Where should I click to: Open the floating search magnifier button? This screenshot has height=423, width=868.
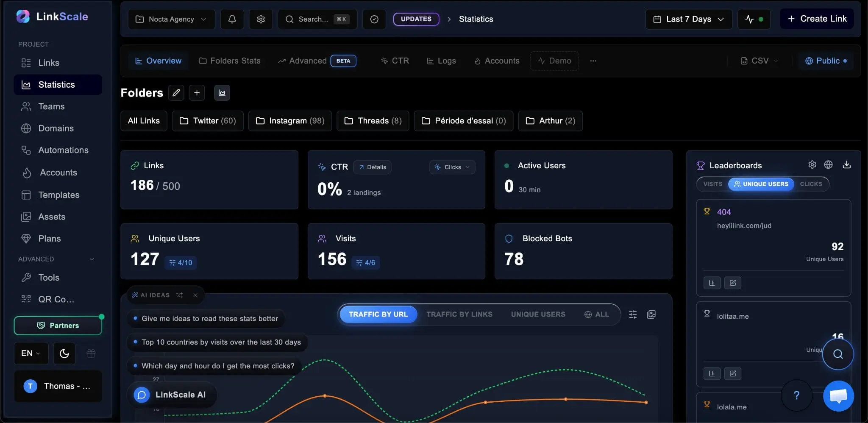[x=838, y=354]
